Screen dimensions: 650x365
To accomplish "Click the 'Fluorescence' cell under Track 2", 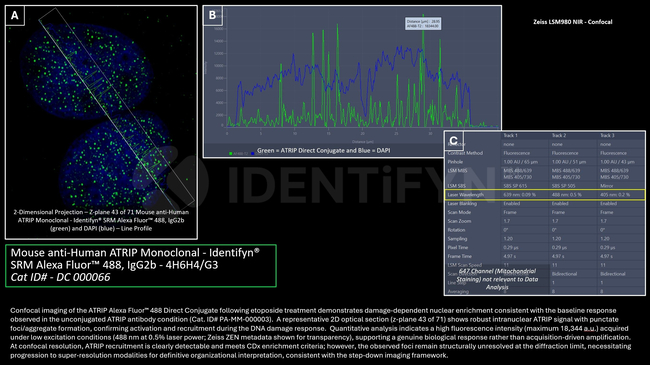I will [x=565, y=153].
